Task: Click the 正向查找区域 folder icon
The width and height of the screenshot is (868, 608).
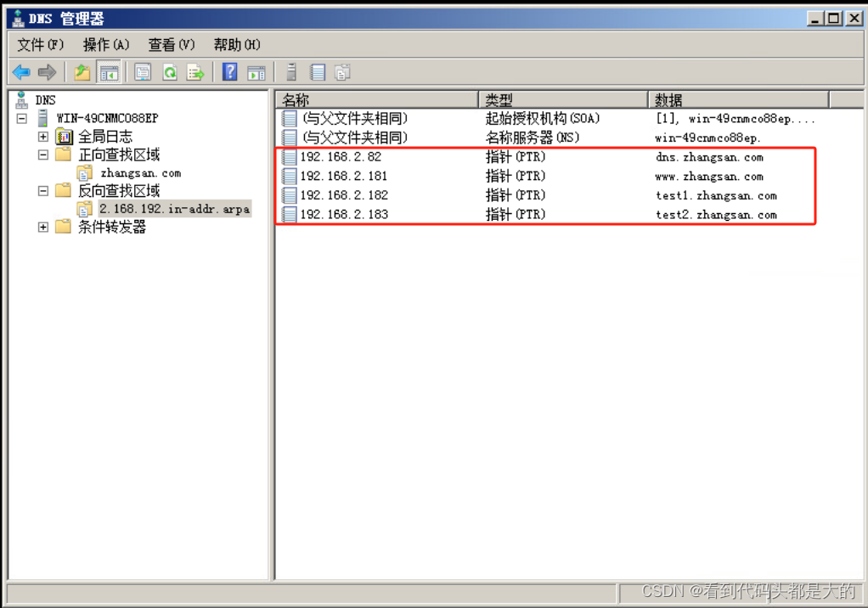Action: (x=63, y=155)
